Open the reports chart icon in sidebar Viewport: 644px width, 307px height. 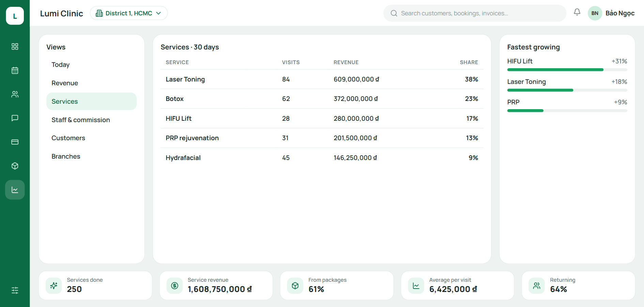coord(15,190)
